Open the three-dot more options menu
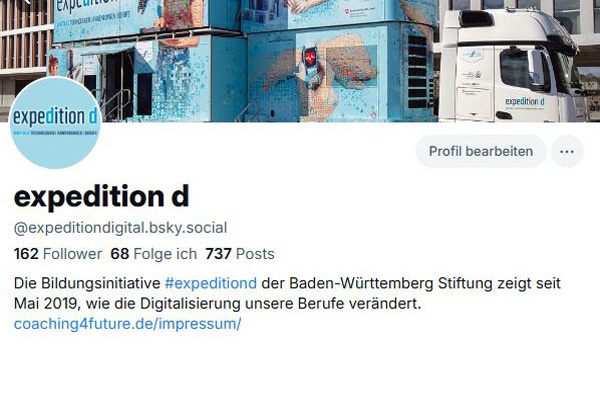The image size is (600, 400). (567, 151)
